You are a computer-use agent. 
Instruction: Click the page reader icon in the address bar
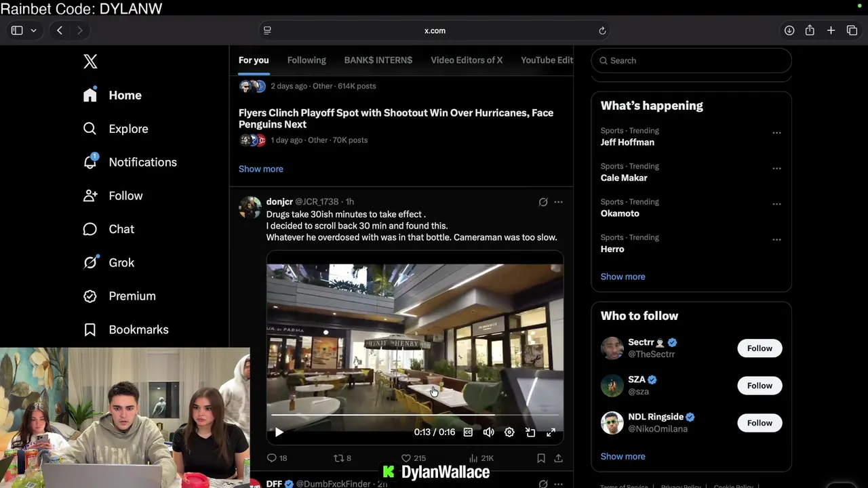pyautogui.click(x=267, y=30)
